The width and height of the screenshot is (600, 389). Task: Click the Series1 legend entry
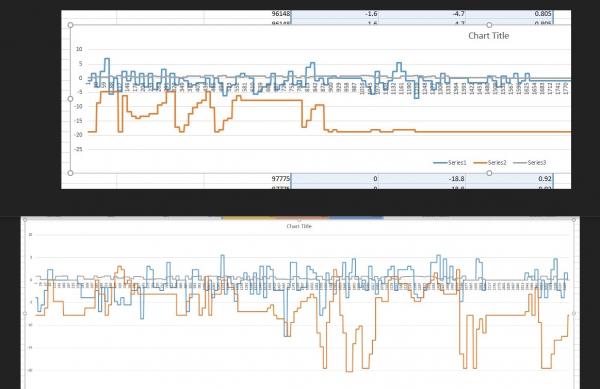(x=450, y=163)
